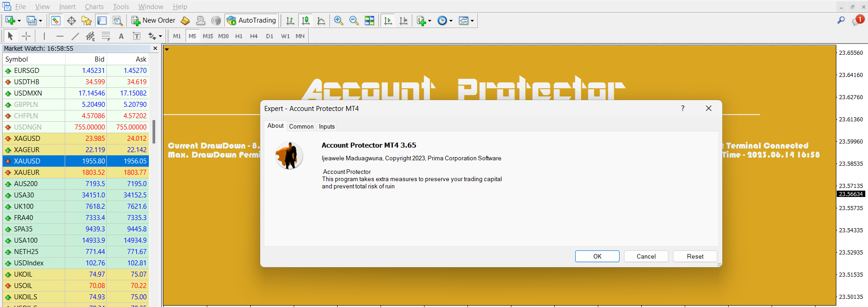The image size is (868, 307).
Task: Toggle the Market Watch panel button
Action: coord(56,20)
